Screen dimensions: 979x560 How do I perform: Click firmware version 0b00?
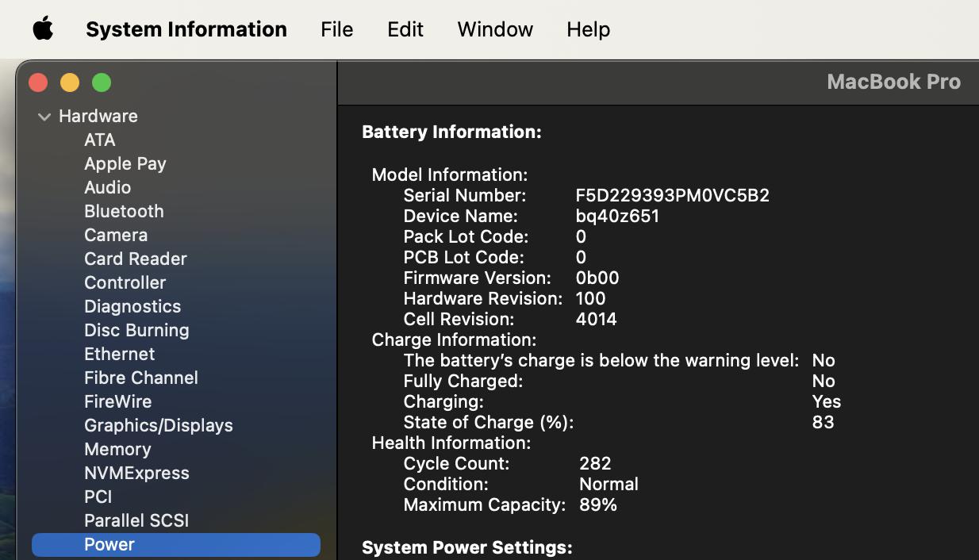(597, 278)
